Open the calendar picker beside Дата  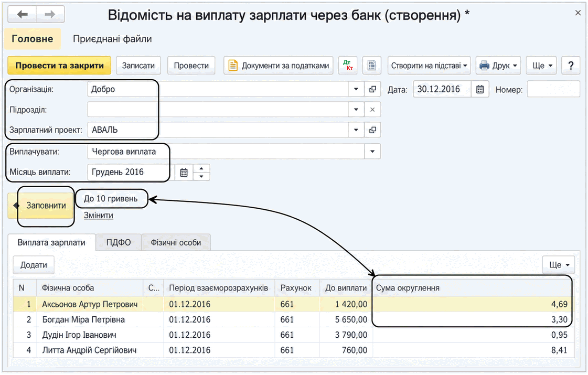[x=479, y=89]
